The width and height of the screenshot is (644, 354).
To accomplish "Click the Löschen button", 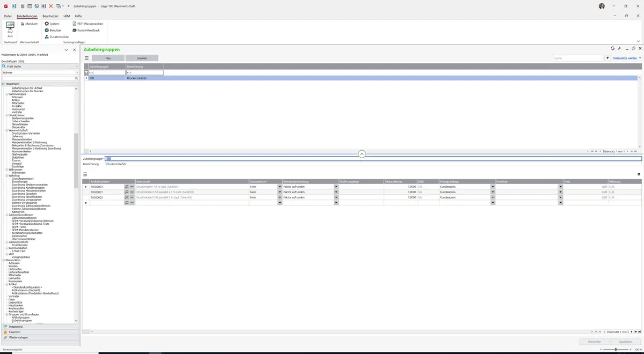I will click(x=142, y=58).
